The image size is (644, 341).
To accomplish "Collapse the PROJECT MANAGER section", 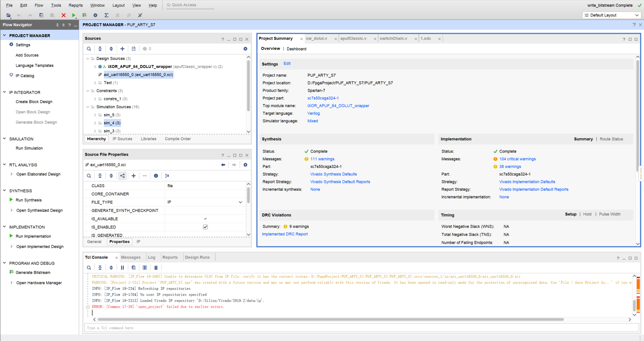I will click(x=4, y=35).
